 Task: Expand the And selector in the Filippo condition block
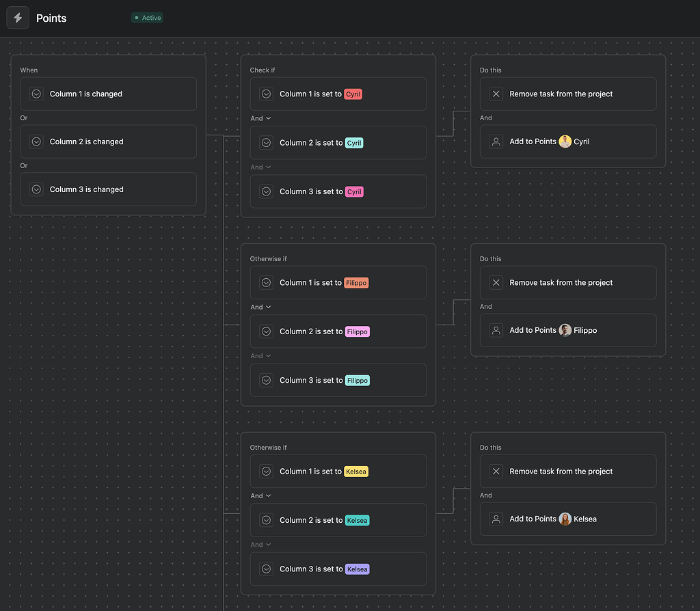(260, 307)
